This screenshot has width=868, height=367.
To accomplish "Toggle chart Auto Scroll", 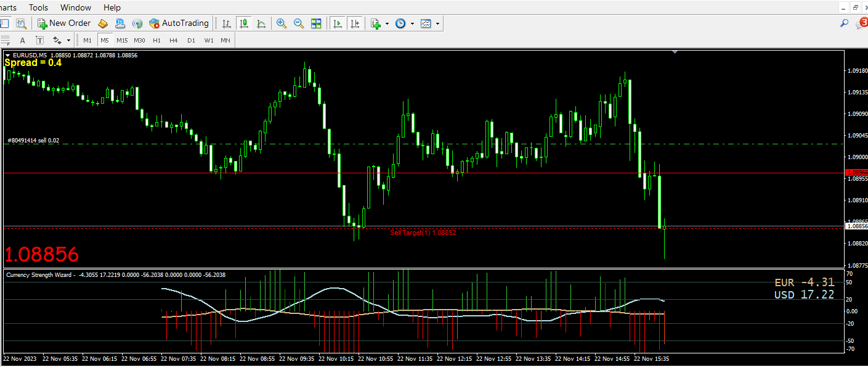I will (x=337, y=23).
